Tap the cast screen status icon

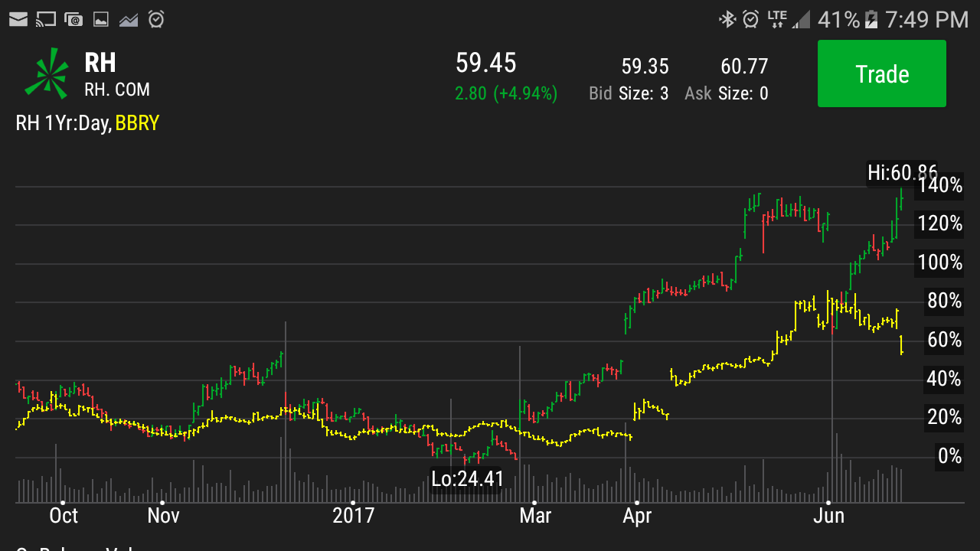[x=46, y=19]
